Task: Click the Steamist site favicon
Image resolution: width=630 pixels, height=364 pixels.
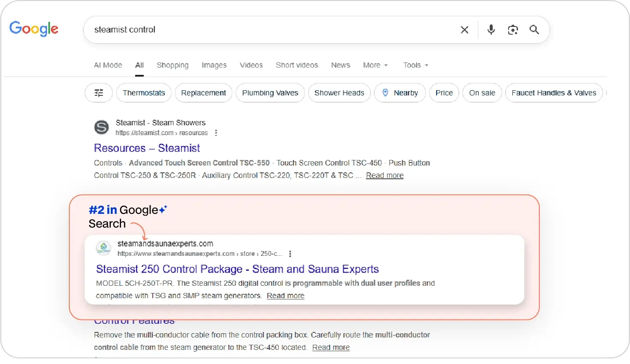Action: click(x=101, y=127)
